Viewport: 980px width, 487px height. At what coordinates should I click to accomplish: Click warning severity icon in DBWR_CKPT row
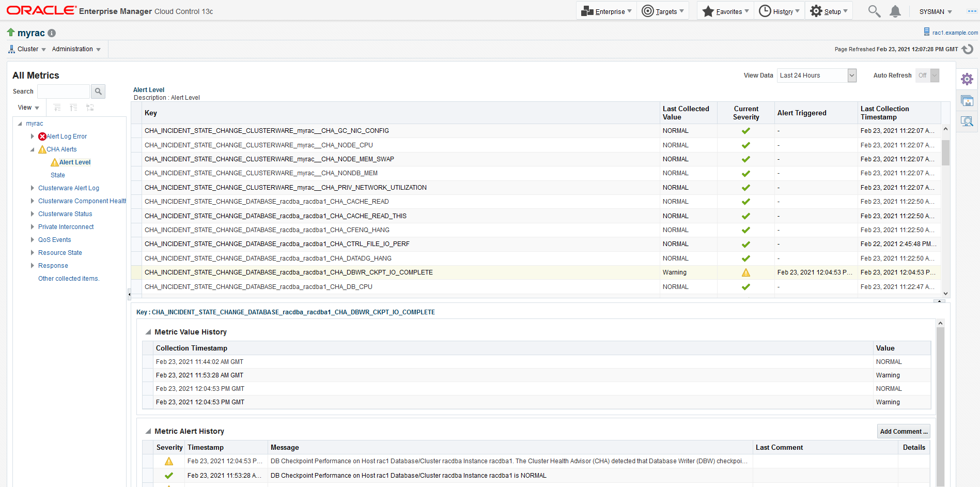(746, 272)
